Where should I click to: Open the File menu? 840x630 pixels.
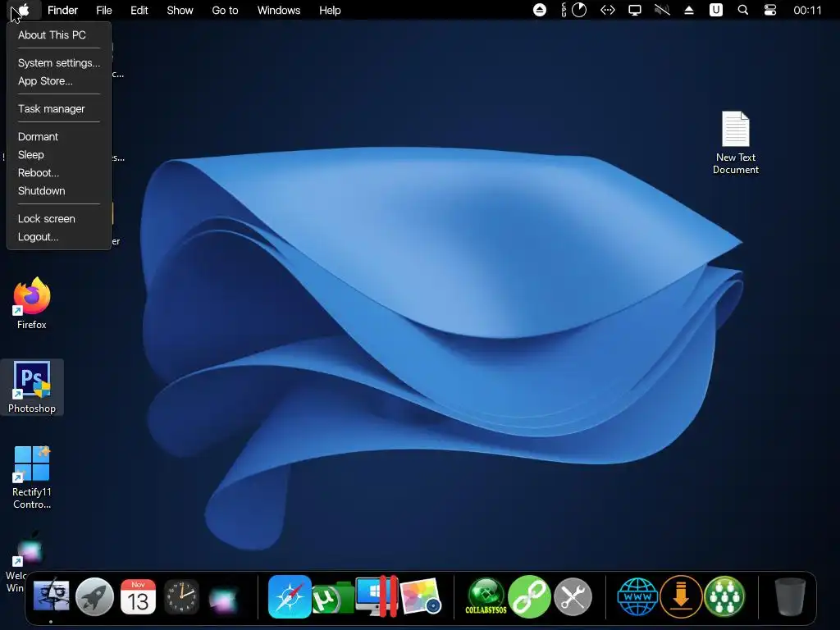[104, 10]
